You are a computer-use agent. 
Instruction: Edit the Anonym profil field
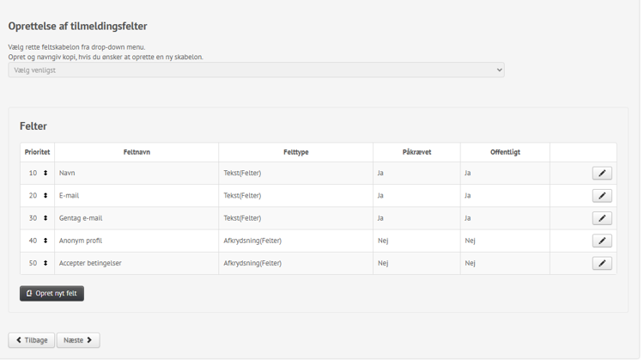pos(602,241)
